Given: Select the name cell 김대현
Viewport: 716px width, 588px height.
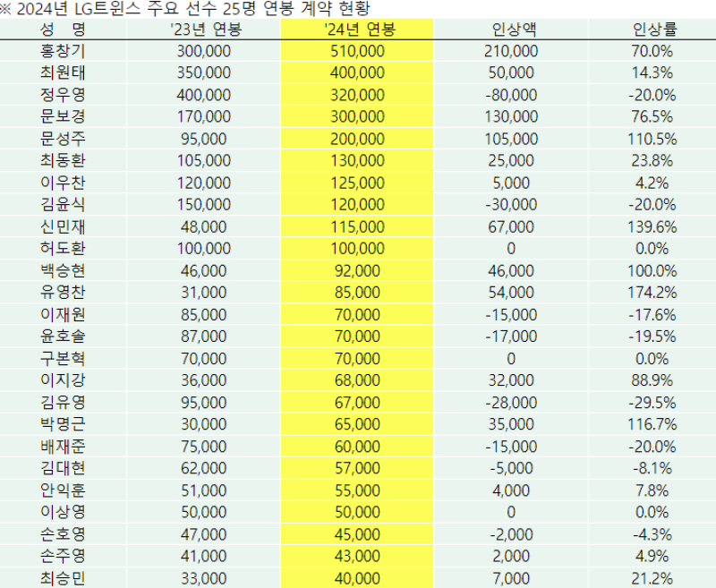Looking at the screenshot, I should (x=63, y=468).
